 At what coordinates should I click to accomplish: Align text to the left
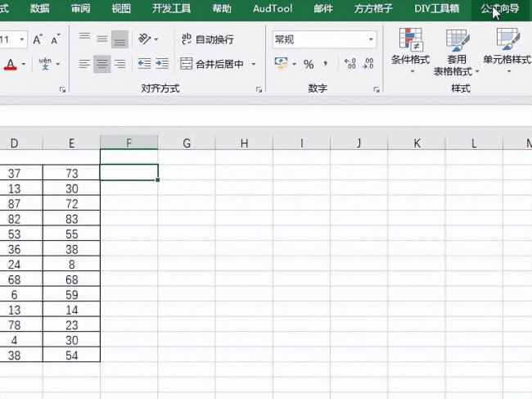tap(84, 64)
